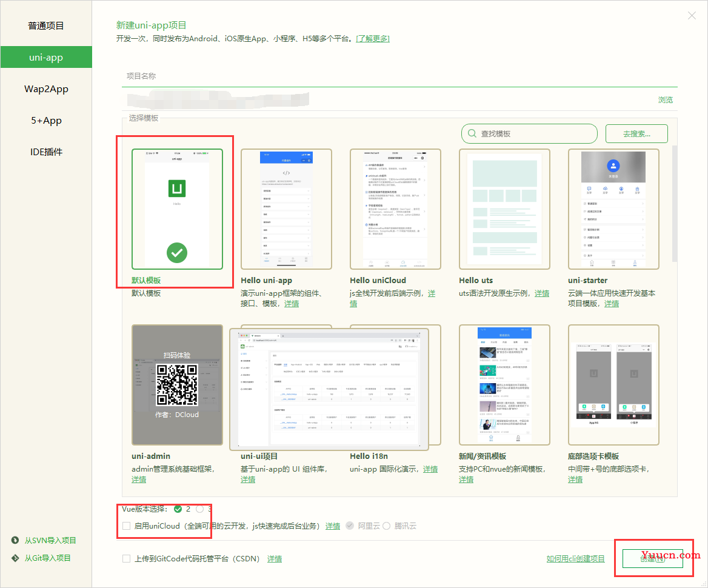This screenshot has height=588, width=708.
Task: Close the new project dialog
Action: click(x=692, y=16)
